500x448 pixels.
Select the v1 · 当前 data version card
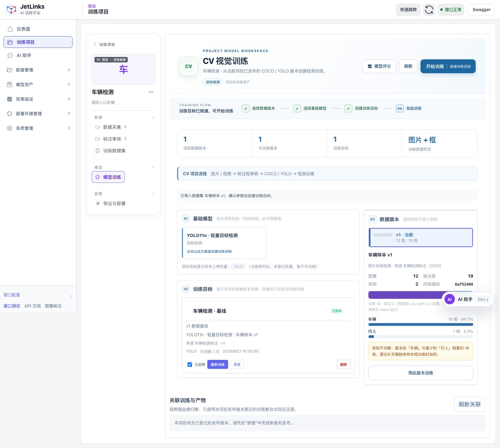coord(420,237)
